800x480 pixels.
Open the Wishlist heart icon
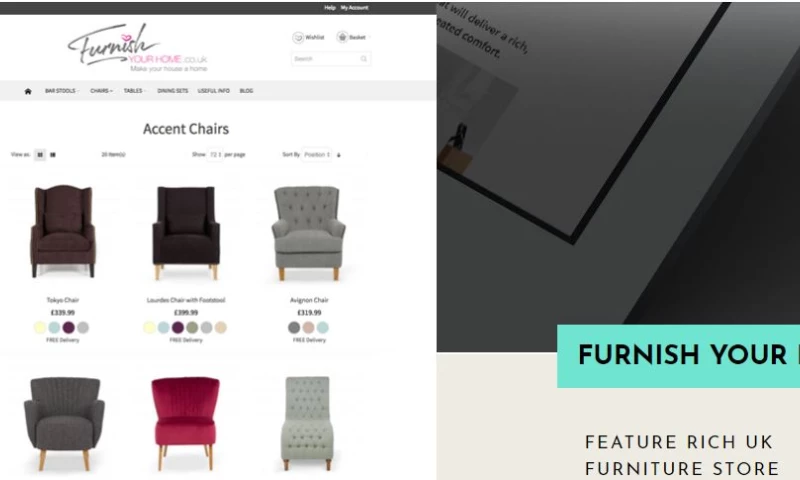point(298,37)
